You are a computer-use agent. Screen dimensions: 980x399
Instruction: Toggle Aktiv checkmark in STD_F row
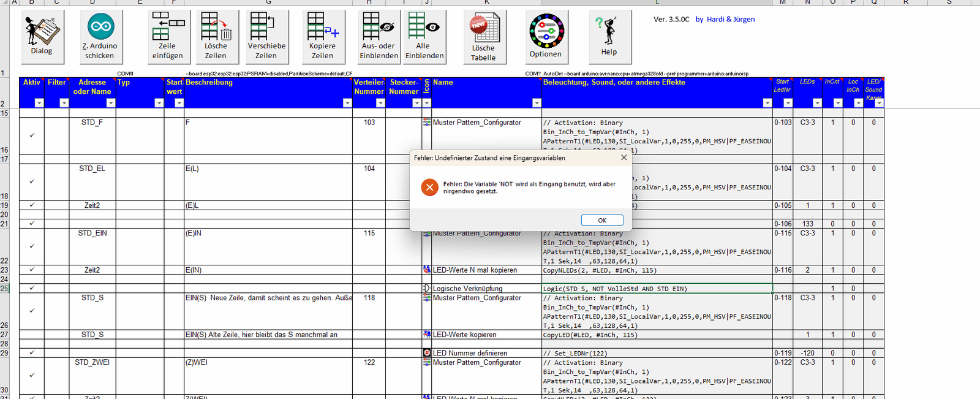click(32, 135)
